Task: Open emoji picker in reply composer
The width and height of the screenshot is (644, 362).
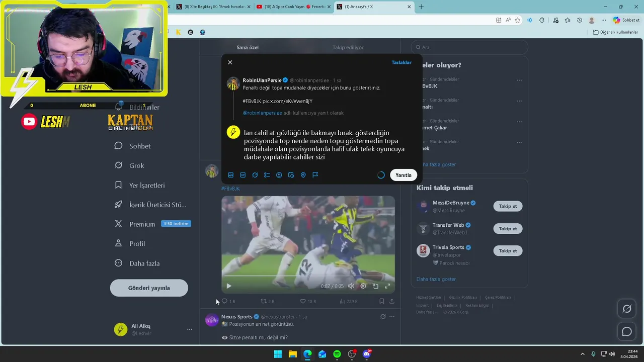Action: pyautogui.click(x=279, y=175)
